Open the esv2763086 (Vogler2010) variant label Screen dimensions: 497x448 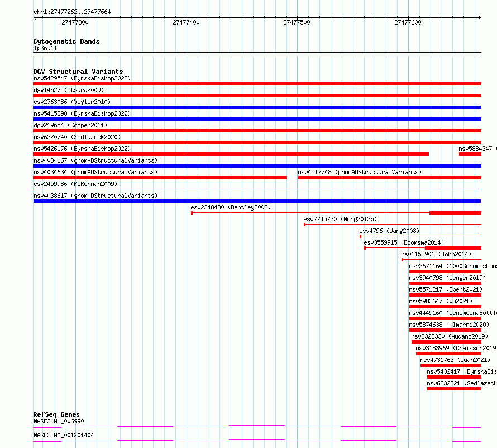(72, 102)
